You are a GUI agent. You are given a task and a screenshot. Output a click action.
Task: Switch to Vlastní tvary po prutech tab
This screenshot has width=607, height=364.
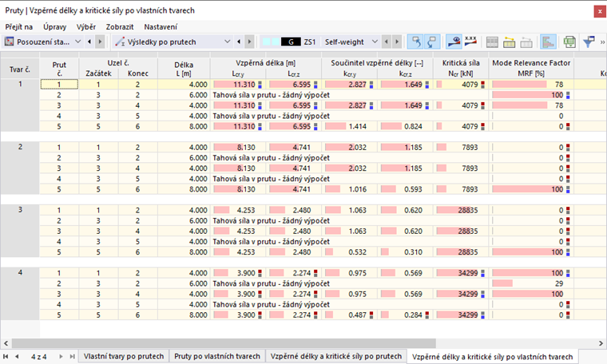point(124,356)
